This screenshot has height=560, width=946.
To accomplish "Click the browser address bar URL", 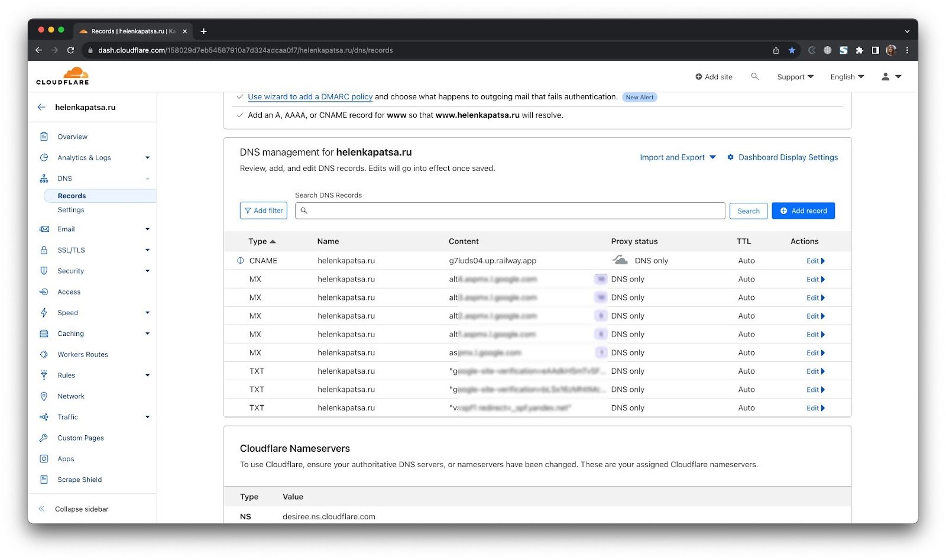I will click(x=245, y=50).
